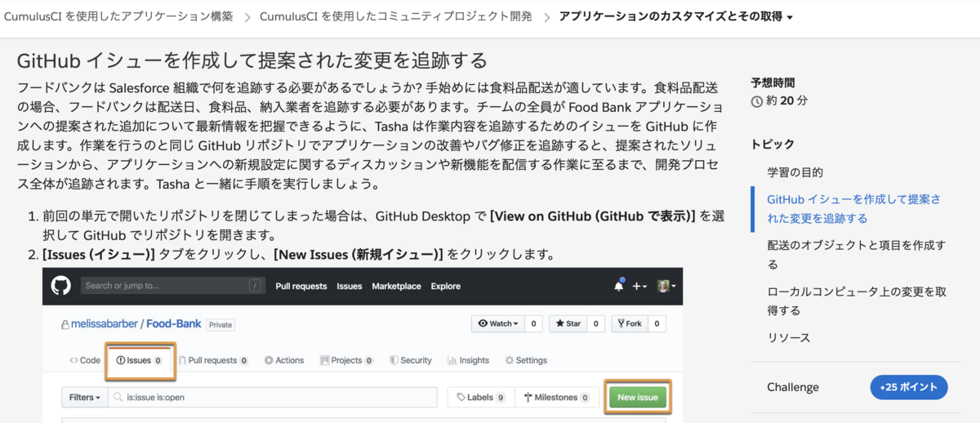
Task: Open the Food-Bank repository link
Action: (174, 324)
